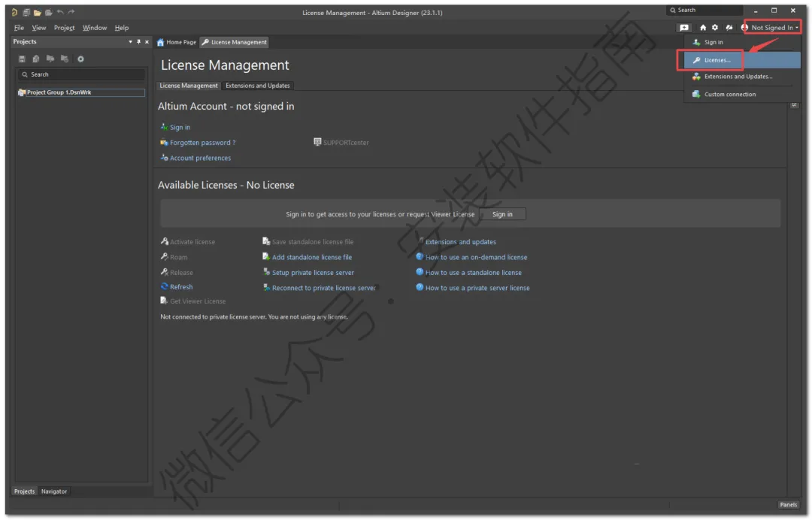Go to Home via house icon
This screenshot has width=812, height=520.
point(703,27)
